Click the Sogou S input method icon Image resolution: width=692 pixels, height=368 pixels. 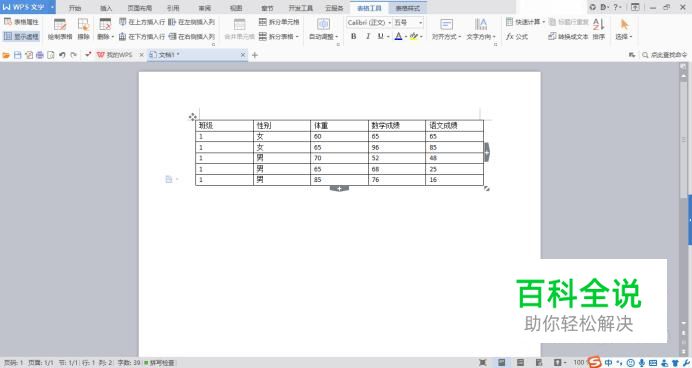tap(594, 362)
